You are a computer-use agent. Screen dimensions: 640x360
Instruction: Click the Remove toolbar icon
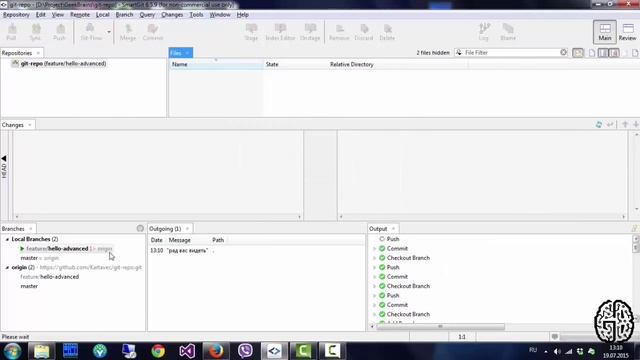pos(339,32)
